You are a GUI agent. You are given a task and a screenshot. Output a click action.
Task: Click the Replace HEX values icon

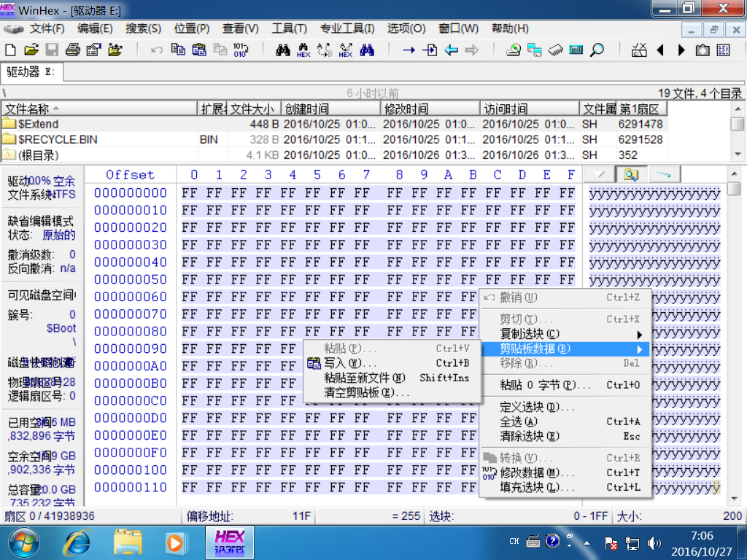click(346, 50)
